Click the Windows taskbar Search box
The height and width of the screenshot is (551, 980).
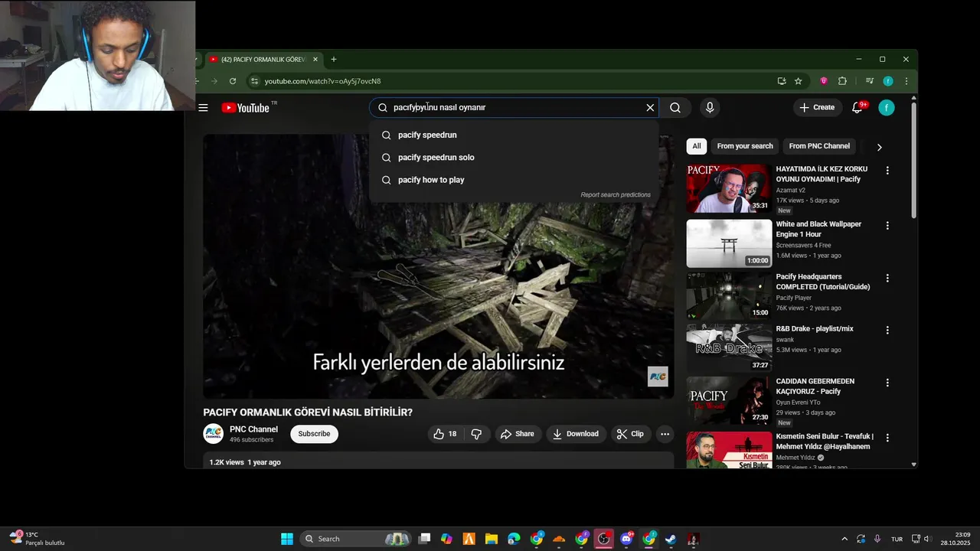(356, 539)
